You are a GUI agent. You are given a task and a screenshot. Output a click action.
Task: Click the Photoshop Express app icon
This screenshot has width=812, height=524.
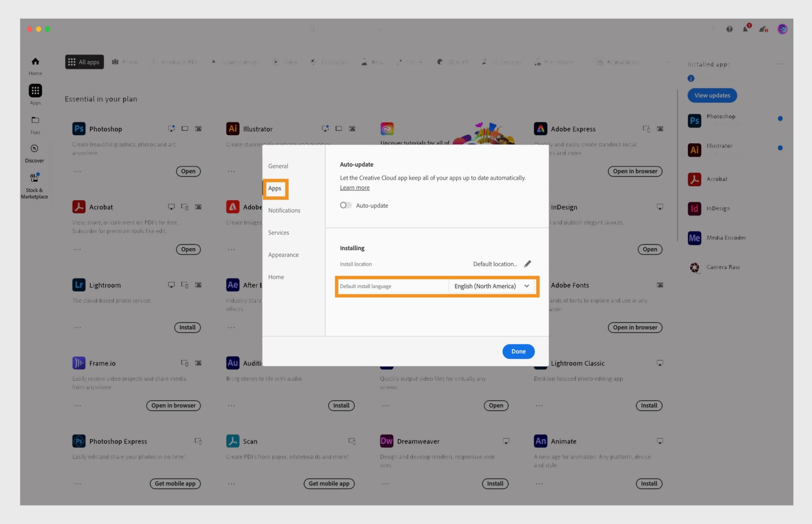(79, 441)
